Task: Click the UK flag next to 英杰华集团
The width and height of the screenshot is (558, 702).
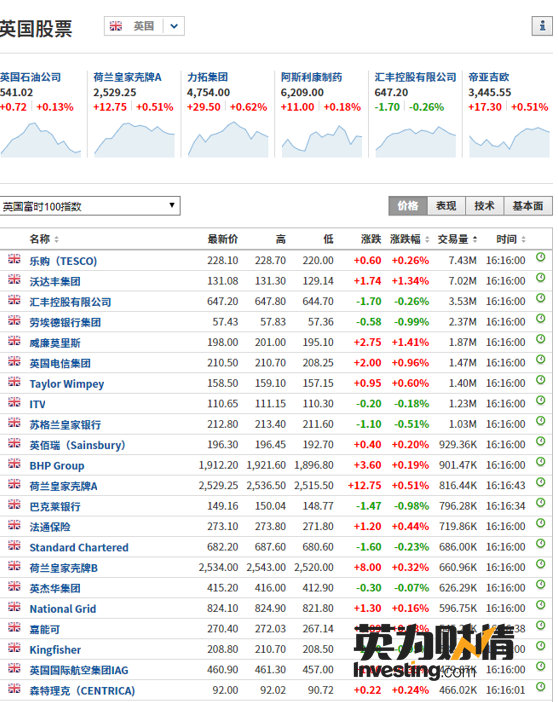Action: click(14, 586)
